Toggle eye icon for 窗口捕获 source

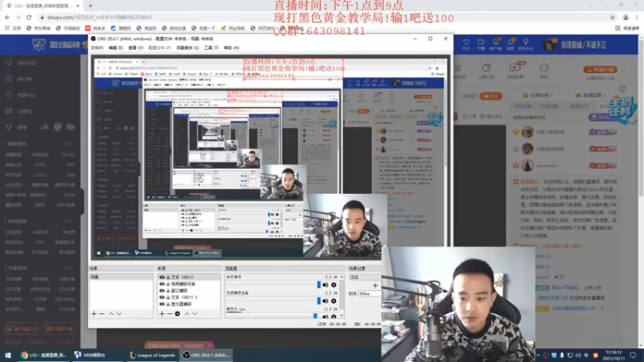click(x=162, y=290)
